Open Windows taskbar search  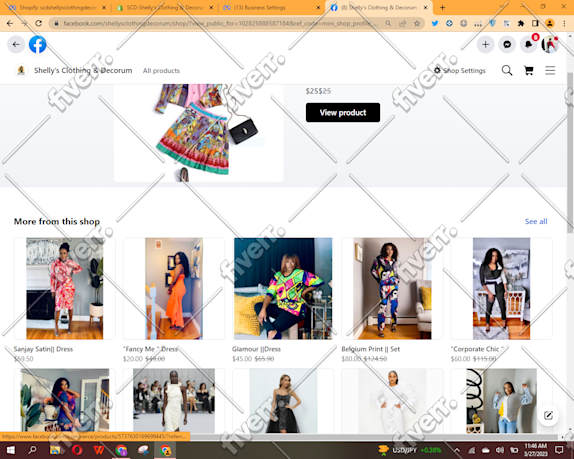point(33,450)
